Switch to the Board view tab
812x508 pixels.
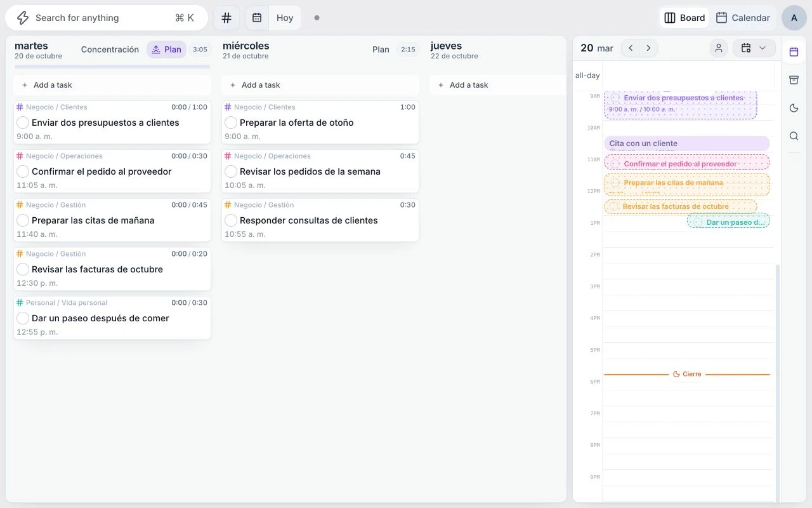(684, 18)
